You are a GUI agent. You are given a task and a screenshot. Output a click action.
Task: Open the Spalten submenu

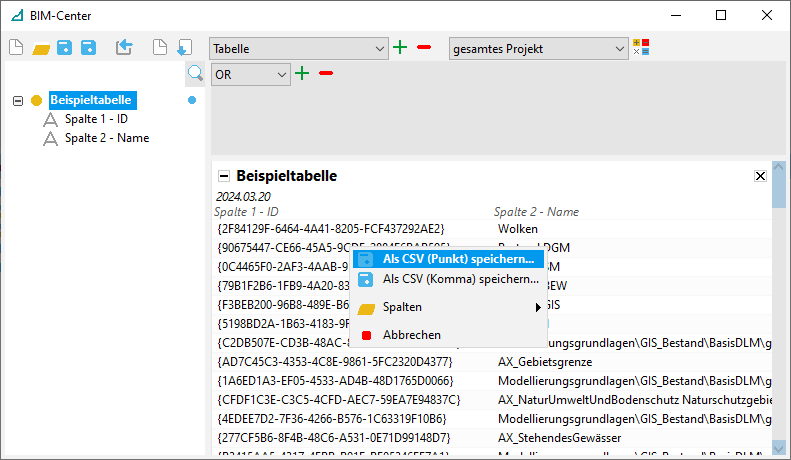(x=449, y=307)
